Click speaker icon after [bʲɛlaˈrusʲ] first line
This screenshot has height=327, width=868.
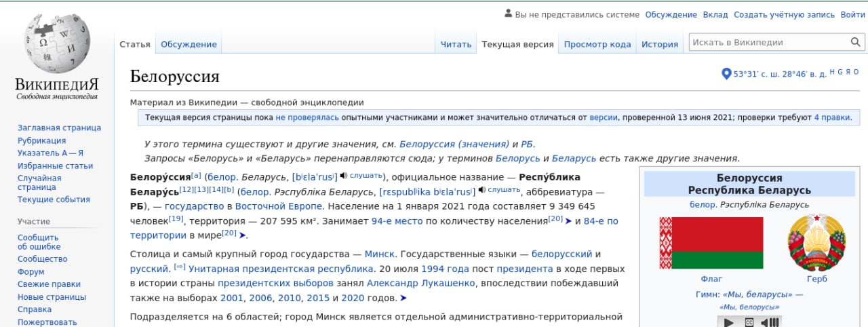(343, 176)
